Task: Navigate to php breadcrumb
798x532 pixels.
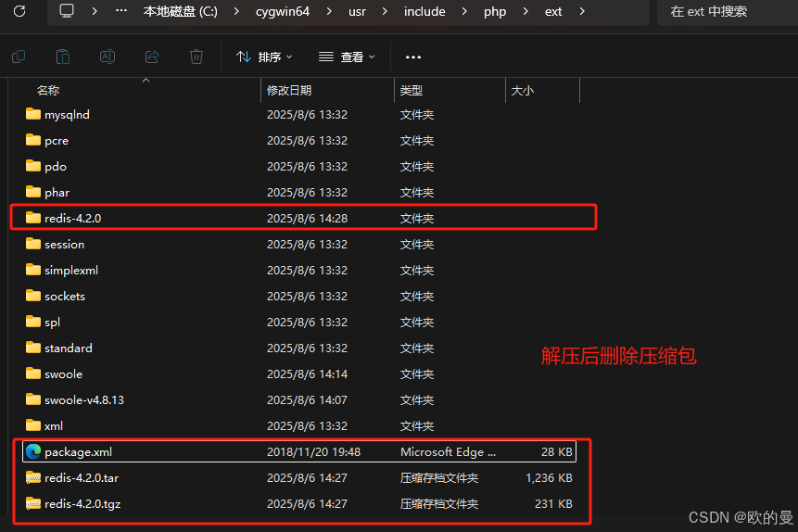Action: pos(495,11)
